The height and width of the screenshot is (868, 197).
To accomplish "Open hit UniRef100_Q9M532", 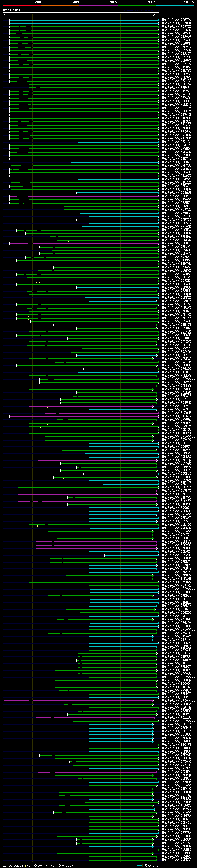I will (177, 33).
